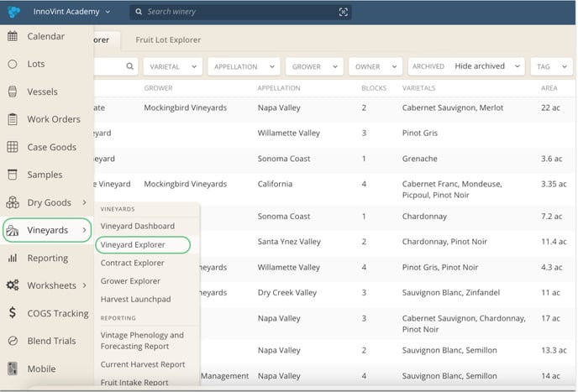Click the COGS Tracking dollar icon
Viewport: 578px width, 392px height.
tap(13, 313)
